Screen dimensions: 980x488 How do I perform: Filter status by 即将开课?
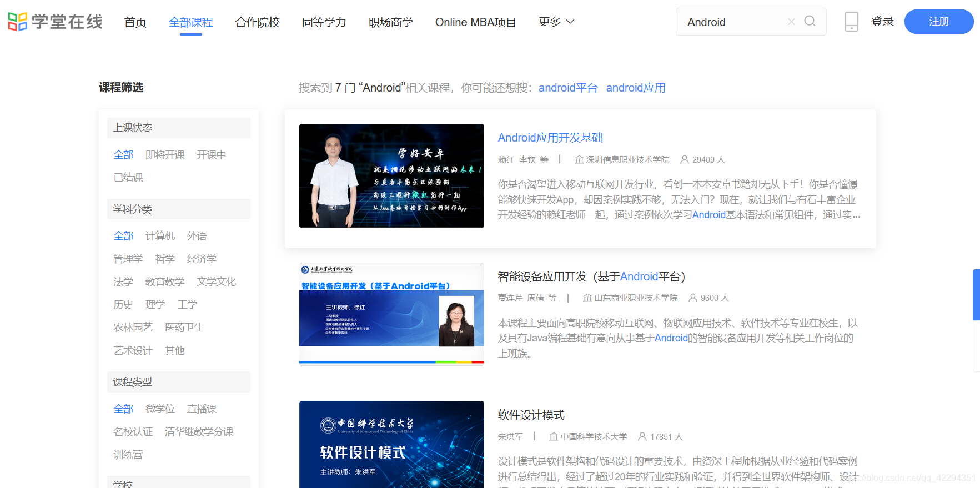pos(165,155)
